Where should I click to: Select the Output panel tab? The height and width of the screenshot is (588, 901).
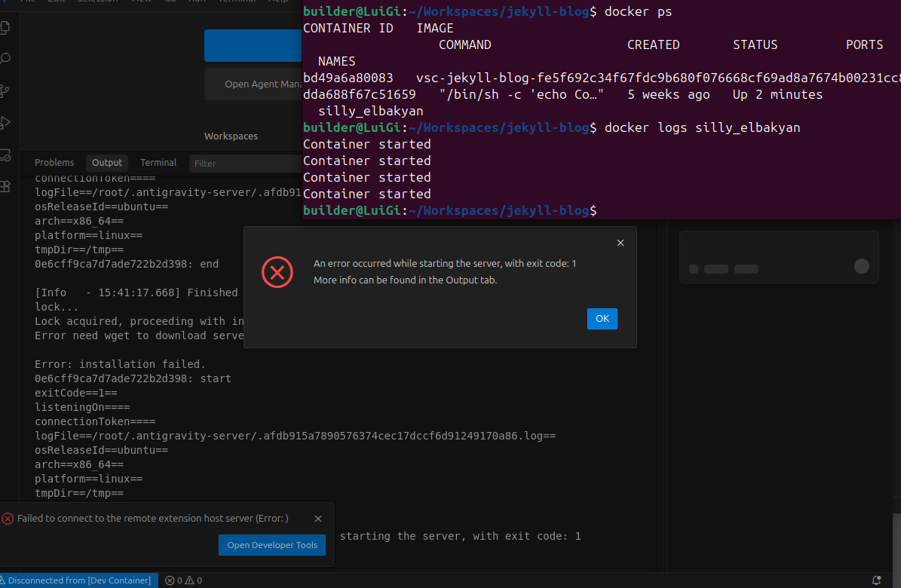[x=107, y=163]
